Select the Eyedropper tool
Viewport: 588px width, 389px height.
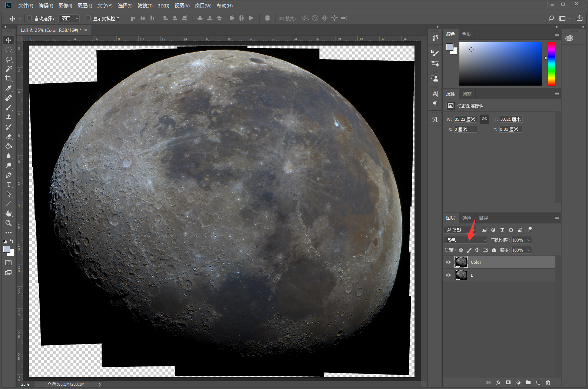pos(9,88)
